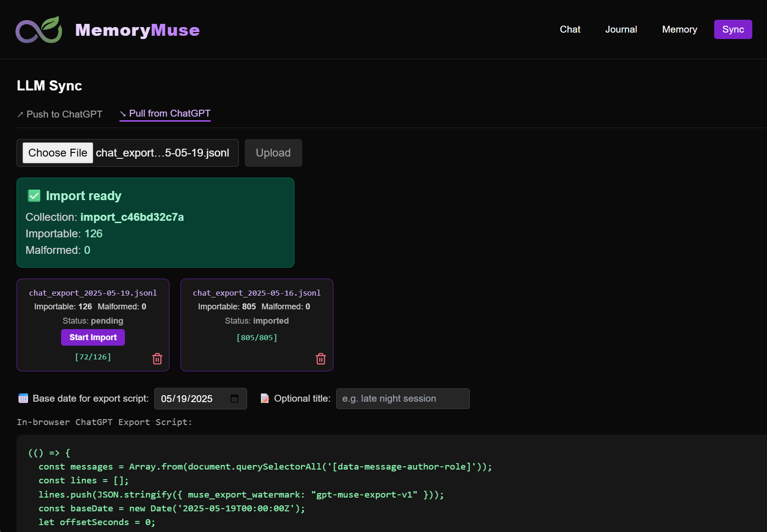Image resolution: width=767 pixels, height=532 pixels.
Task: Delete the chat_export_2025-05-19.jsonl card via trash icon
Action: pos(157,358)
